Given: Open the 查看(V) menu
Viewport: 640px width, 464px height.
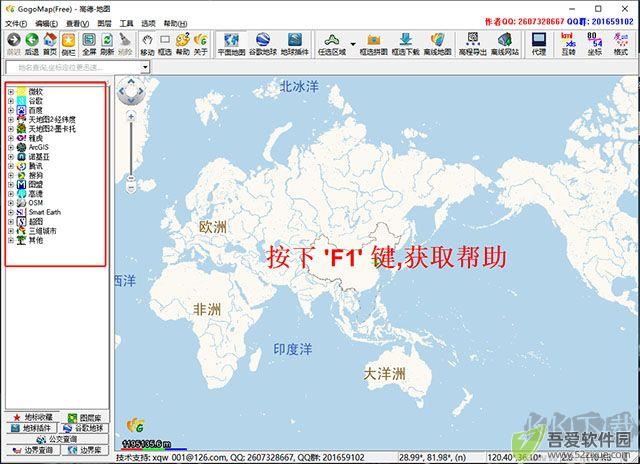Looking at the screenshot, I should tap(77, 24).
